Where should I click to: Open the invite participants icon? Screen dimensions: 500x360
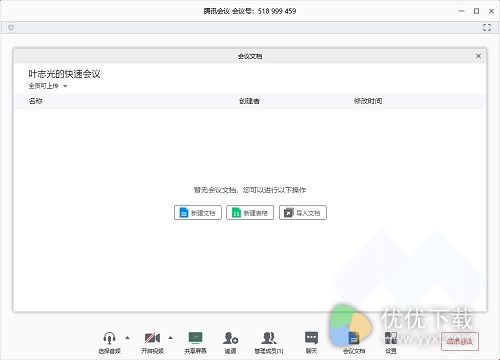coord(230,338)
